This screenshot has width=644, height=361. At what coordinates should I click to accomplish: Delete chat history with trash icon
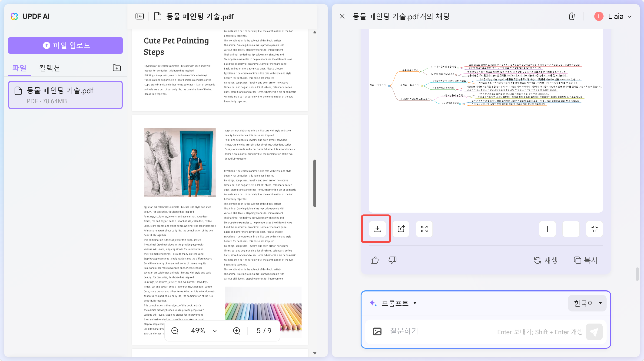tap(571, 17)
